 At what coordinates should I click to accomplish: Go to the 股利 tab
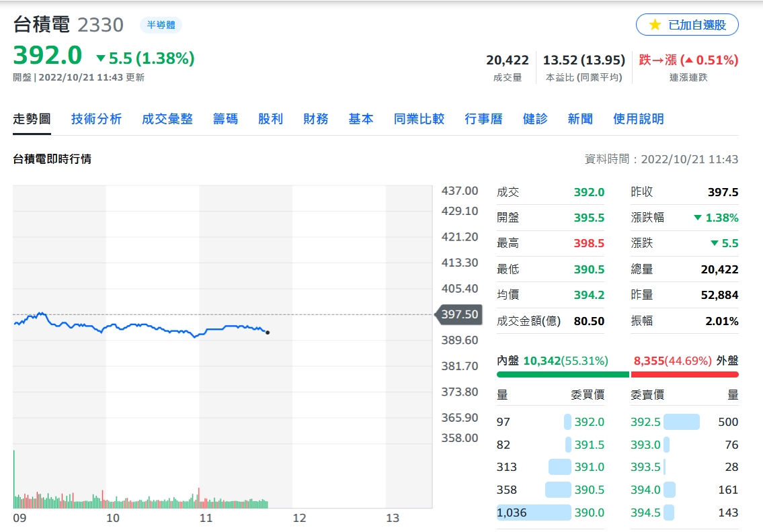tap(270, 119)
